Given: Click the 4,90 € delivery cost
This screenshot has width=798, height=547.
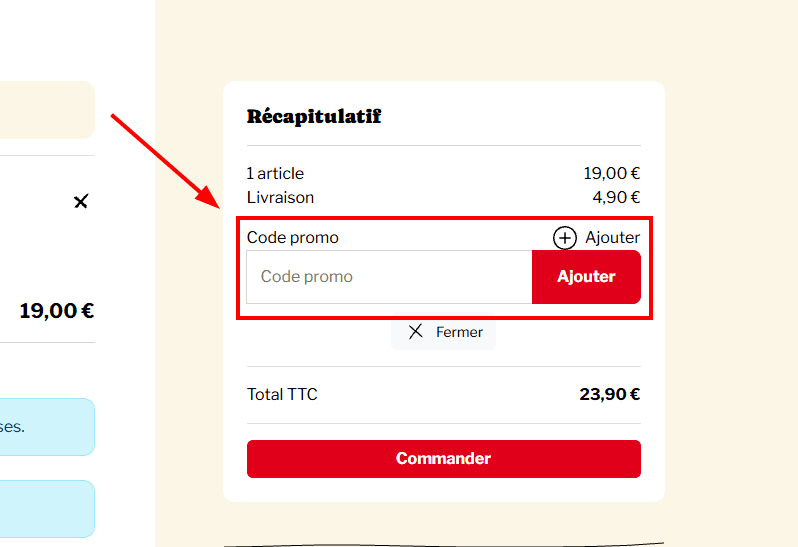Looking at the screenshot, I should click(x=616, y=198).
